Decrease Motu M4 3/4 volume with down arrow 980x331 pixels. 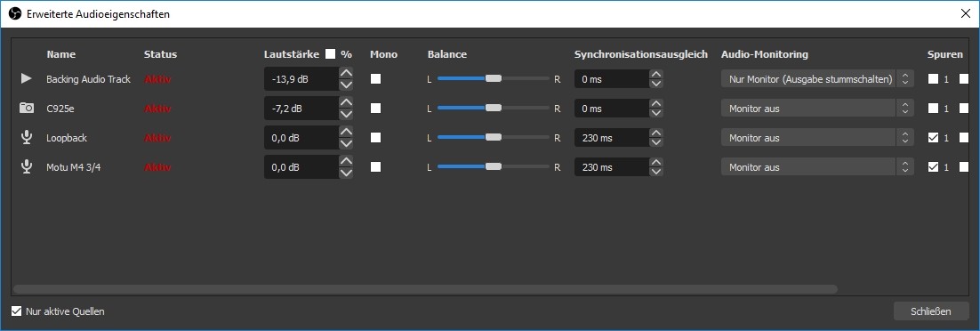click(346, 174)
